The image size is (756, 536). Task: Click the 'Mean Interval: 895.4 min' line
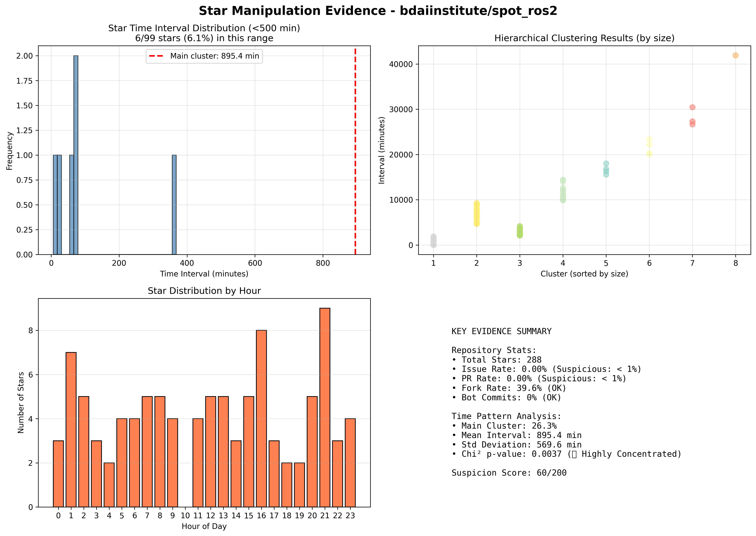(x=517, y=435)
